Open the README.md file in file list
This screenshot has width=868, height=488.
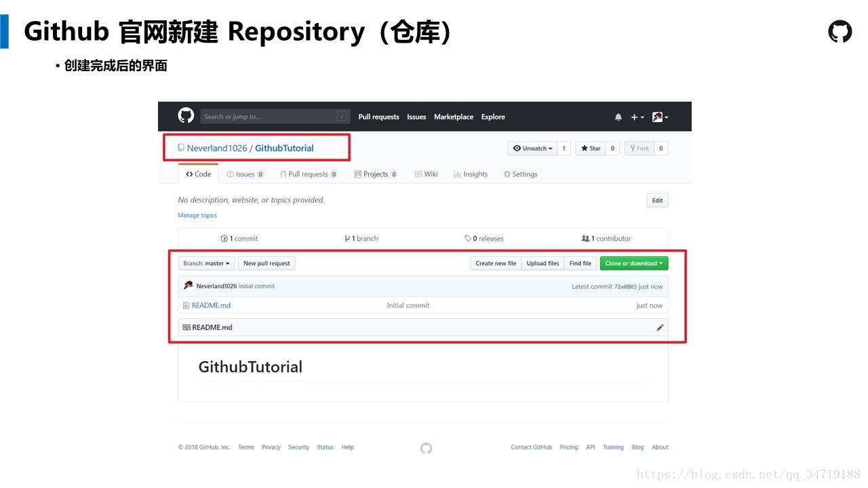(x=211, y=306)
